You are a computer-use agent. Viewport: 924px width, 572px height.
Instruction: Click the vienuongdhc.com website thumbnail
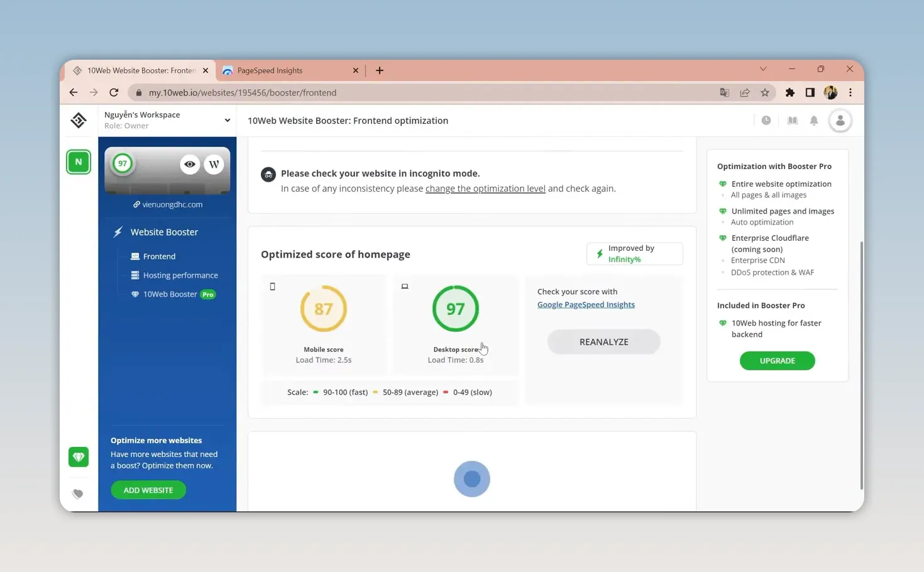[x=167, y=170]
